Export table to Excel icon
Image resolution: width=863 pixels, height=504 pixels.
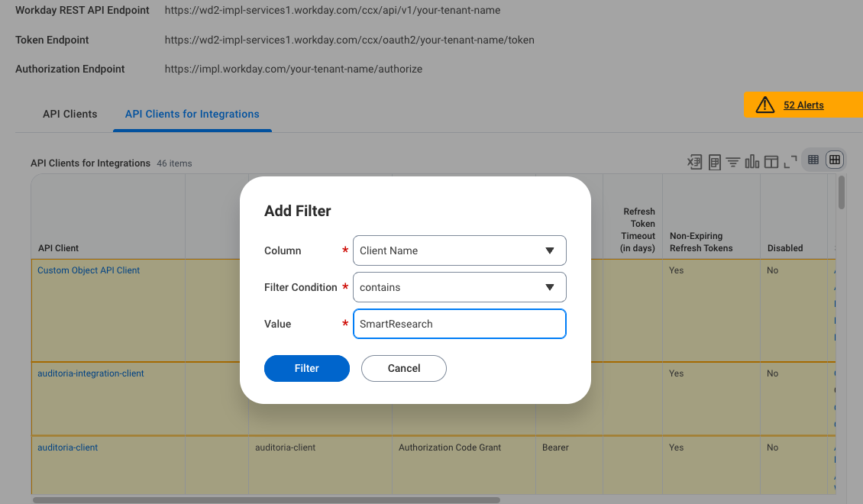click(694, 162)
